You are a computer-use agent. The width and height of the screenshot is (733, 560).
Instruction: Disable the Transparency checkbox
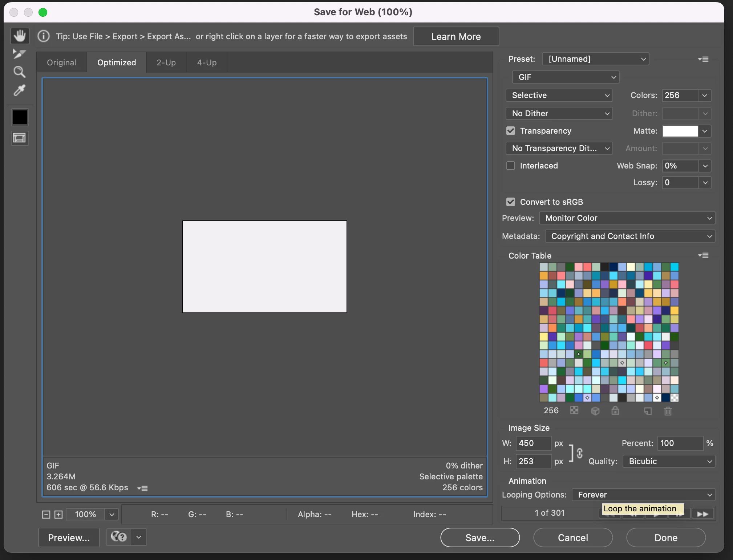tap(511, 131)
